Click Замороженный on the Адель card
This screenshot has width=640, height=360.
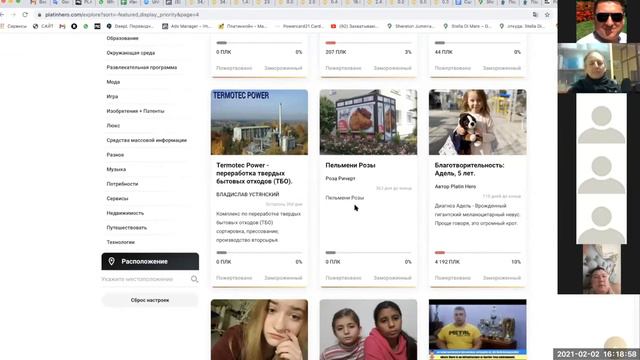pos(502,278)
